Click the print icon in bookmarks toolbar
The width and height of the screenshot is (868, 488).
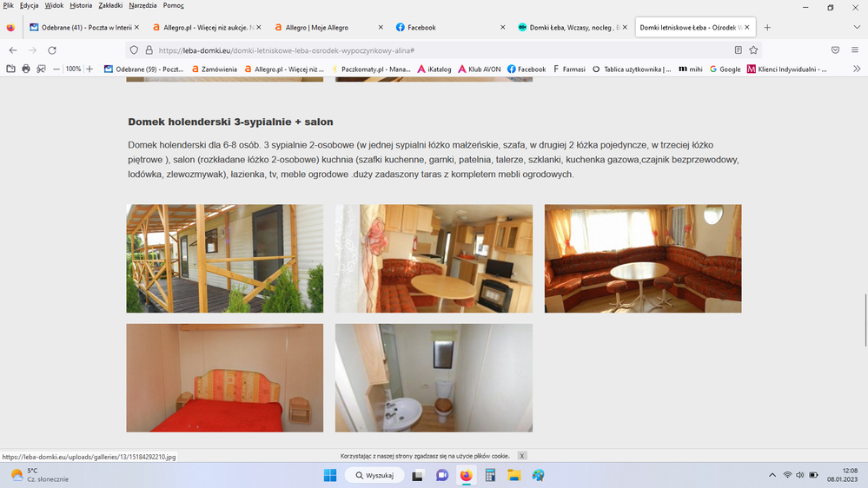[26, 69]
